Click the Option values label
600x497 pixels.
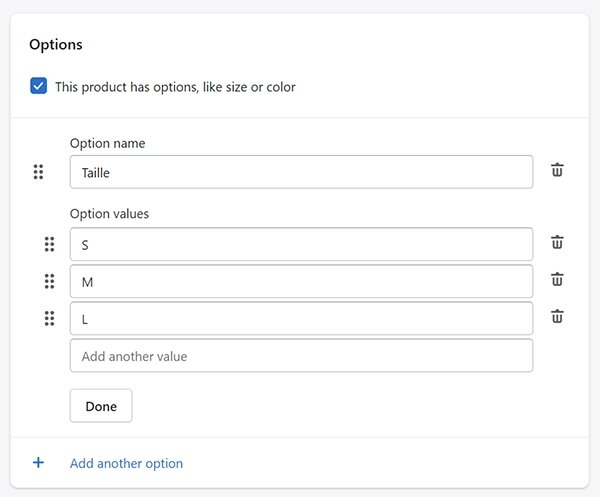[109, 213]
